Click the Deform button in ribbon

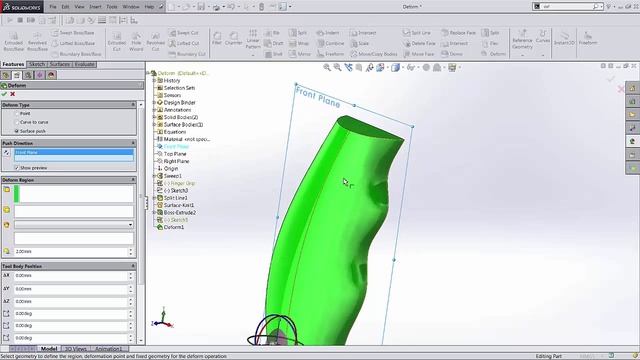pyautogui.click(x=493, y=54)
